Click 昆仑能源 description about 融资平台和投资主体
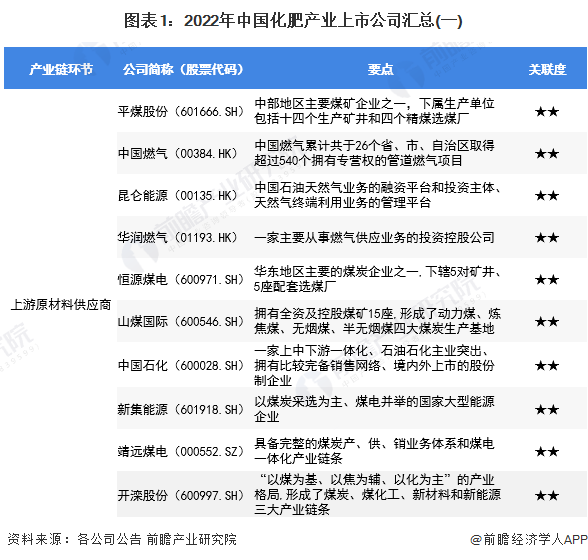This screenshot has height=560, width=588. click(x=377, y=195)
